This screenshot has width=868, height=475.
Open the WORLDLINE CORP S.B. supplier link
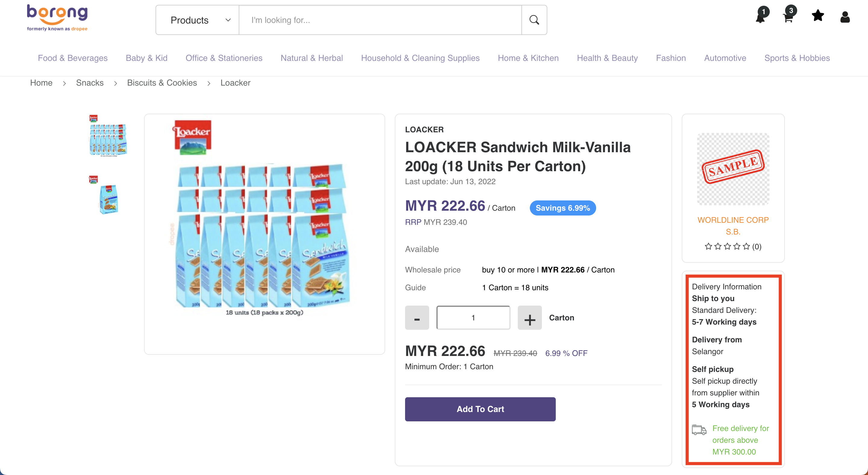tap(733, 226)
